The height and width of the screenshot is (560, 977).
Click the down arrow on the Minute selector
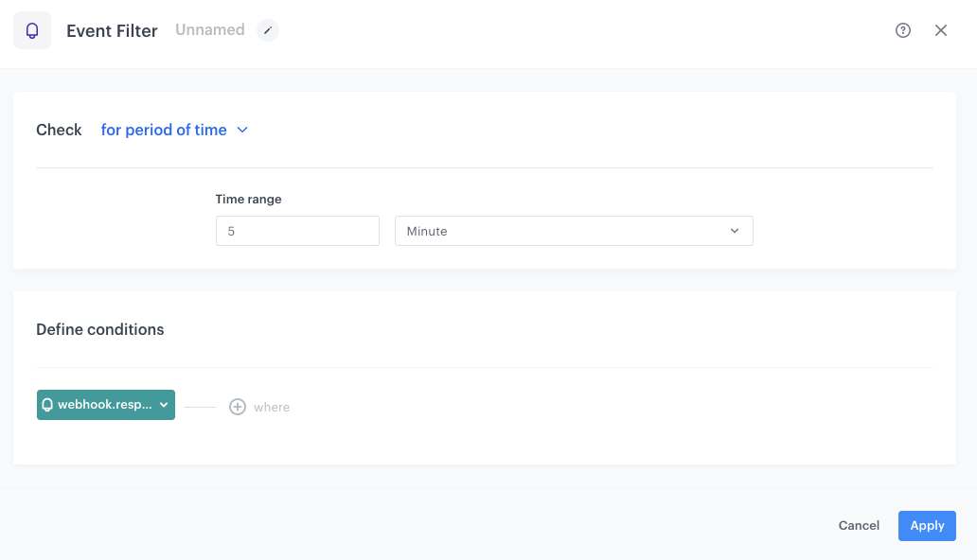(735, 230)
